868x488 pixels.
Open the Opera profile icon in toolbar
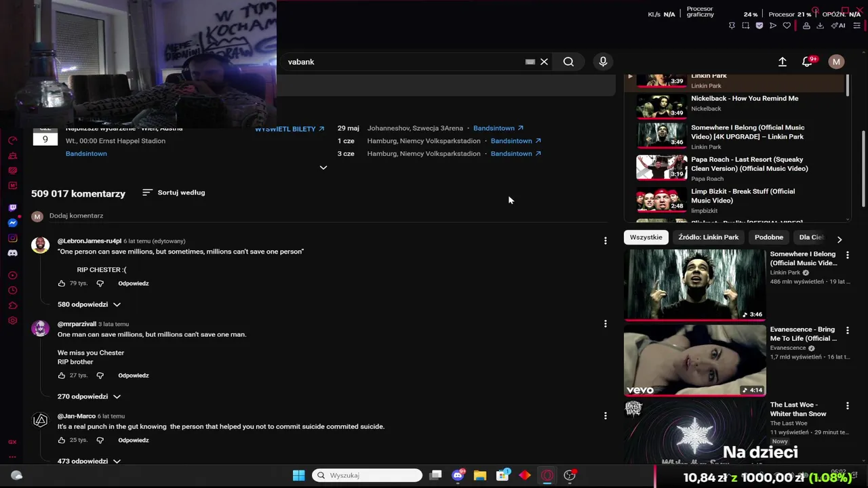806,26
